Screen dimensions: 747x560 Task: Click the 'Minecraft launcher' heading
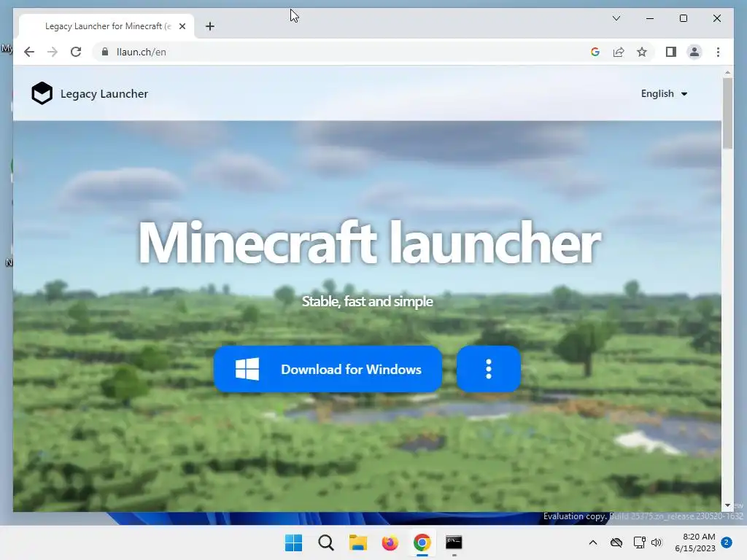[369, 242]
